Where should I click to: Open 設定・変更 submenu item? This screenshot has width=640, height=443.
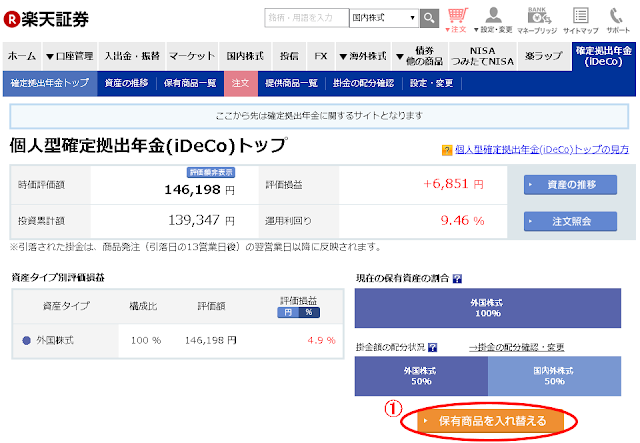pos(431,83)
